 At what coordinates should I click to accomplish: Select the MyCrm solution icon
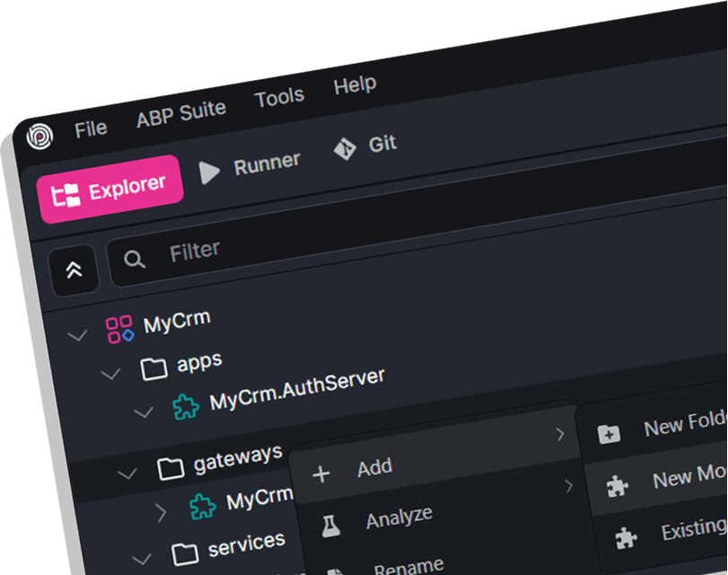click(119, 330)
